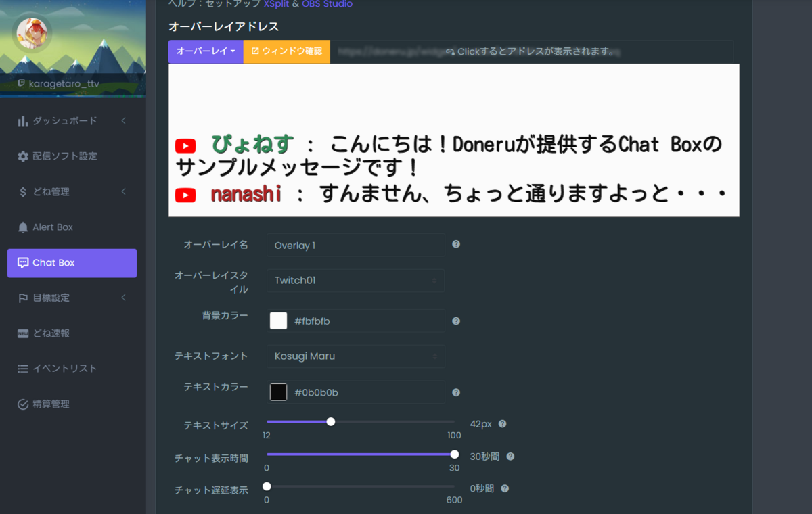Image resolution: width=812 pixels, height=514 pixels.
Task: Go to the Alert Box page
Action: tap(72, 227)
